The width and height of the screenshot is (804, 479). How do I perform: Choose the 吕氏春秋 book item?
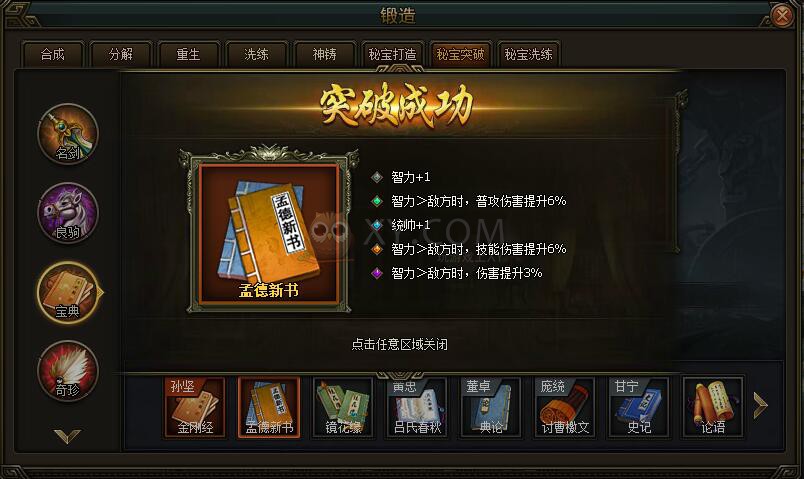pos(417,407)
